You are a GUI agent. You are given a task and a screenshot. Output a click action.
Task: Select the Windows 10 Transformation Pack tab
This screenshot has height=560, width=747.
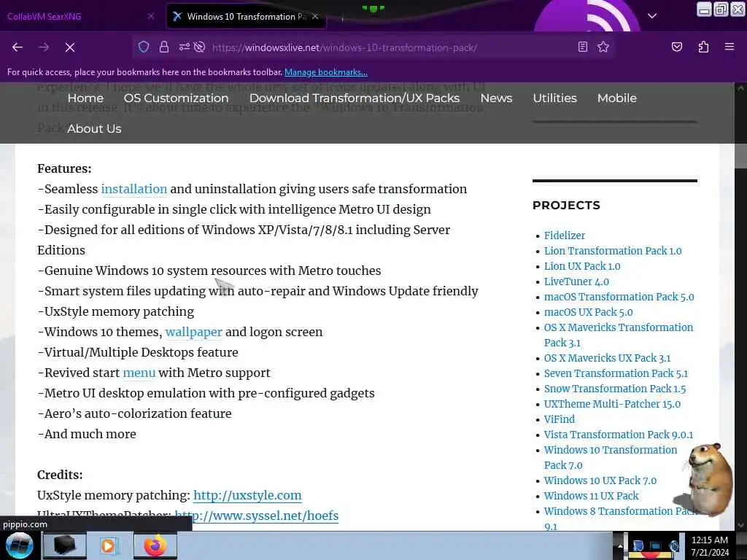click(247, 16)
